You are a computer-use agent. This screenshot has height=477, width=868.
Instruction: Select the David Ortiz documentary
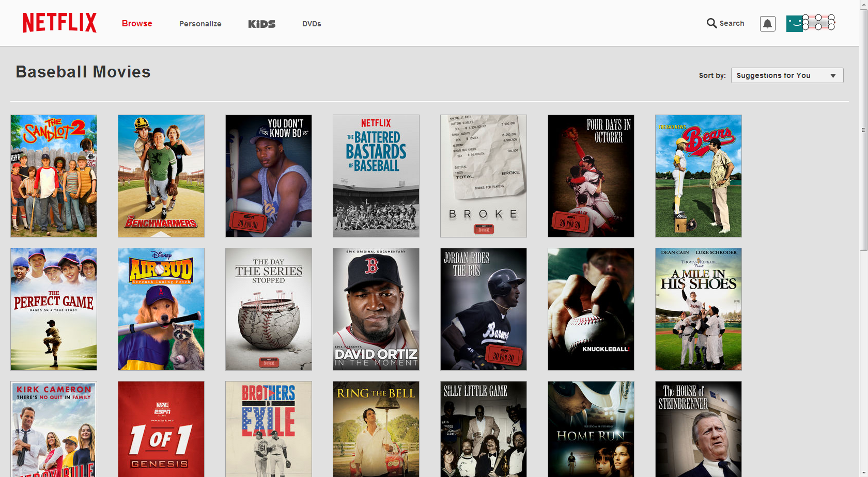376,309
